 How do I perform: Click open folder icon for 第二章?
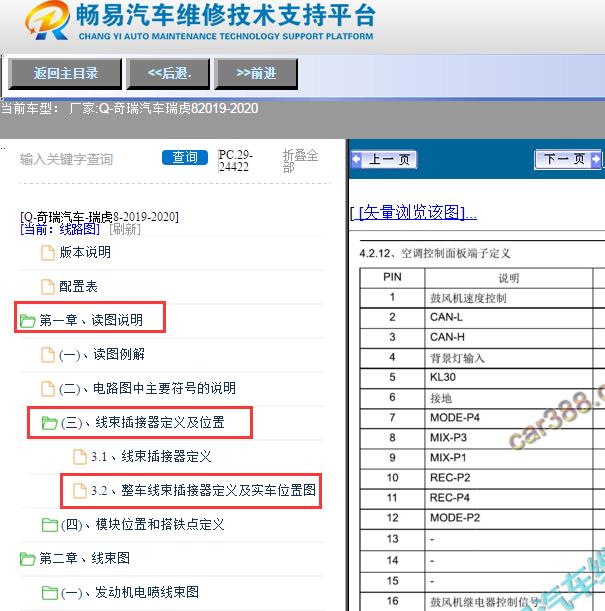tap(27, 559)
